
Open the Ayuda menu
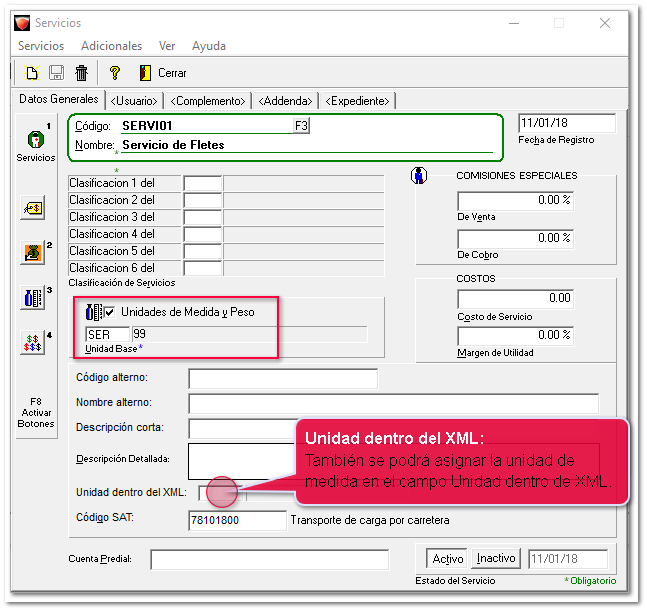pos(208,46)
